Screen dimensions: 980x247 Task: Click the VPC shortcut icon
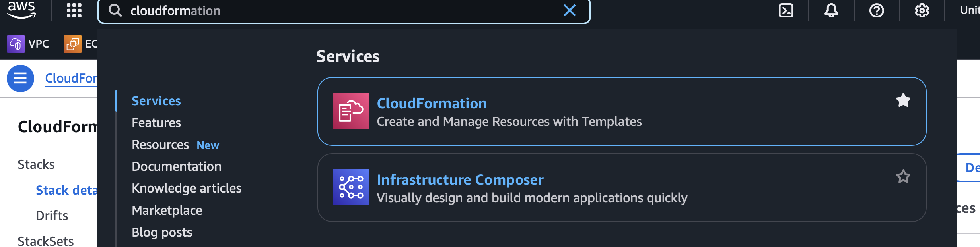(16, 44)
